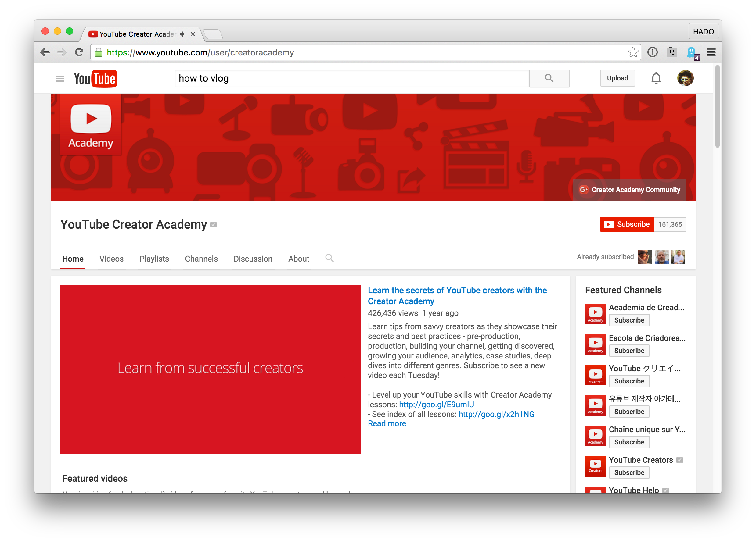Click the Ghostery extension icon
Image resolution: width=756 pixels, height=542 pixels.
coord(692,52)
